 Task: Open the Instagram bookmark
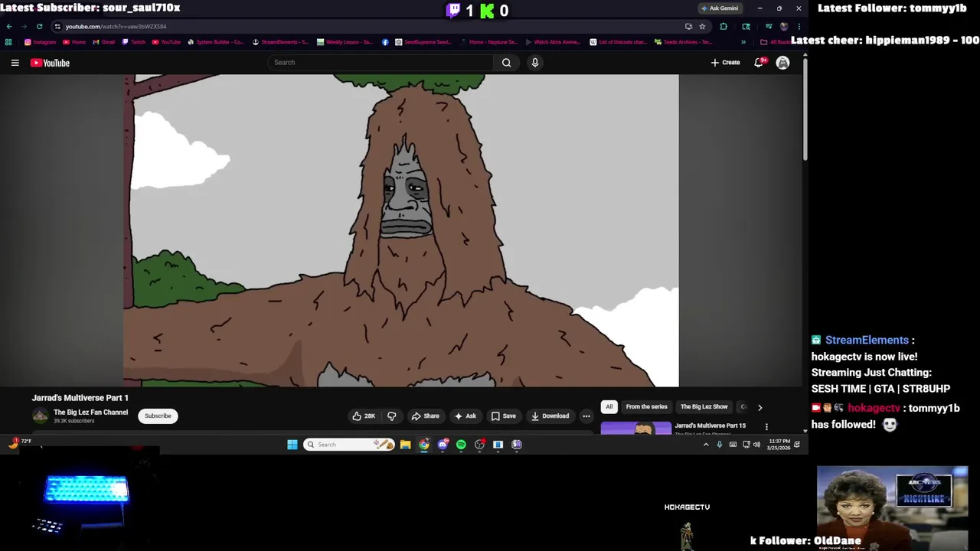click(41, 42)
